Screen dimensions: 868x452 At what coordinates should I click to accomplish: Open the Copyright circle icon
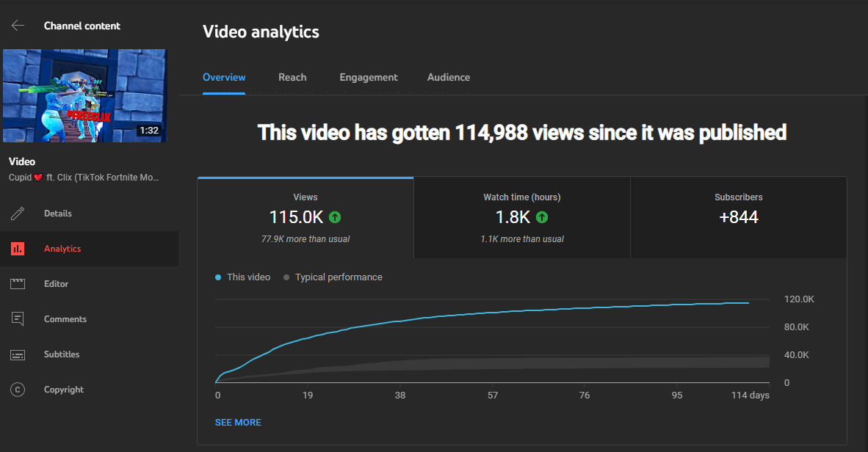[18, 390]
